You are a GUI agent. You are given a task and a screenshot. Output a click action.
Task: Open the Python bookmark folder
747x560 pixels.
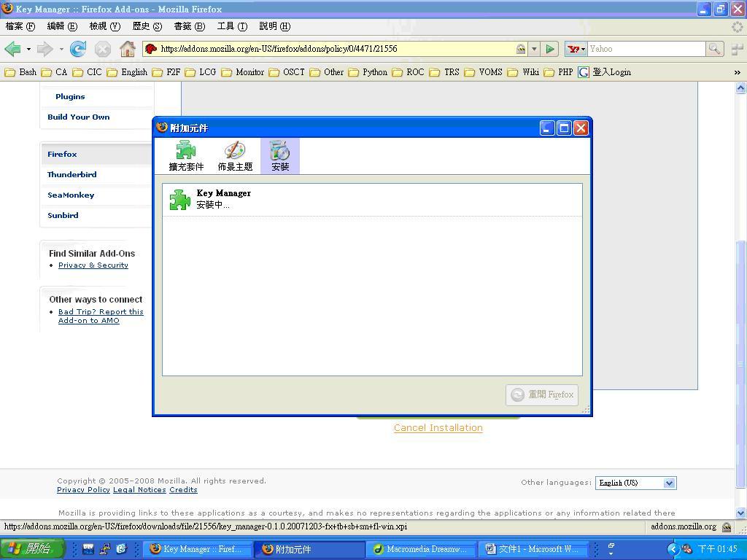click(x=368, y=72)
